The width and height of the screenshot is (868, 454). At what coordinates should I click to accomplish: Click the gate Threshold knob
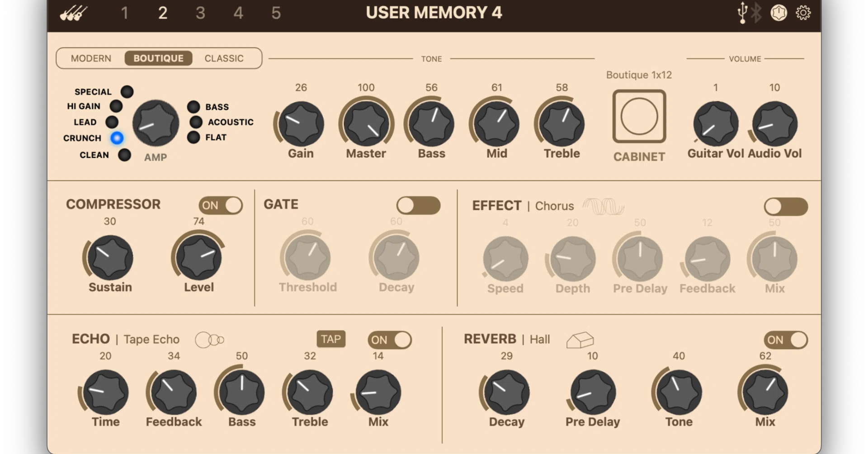pyautogui.click(x=307, y=257)
